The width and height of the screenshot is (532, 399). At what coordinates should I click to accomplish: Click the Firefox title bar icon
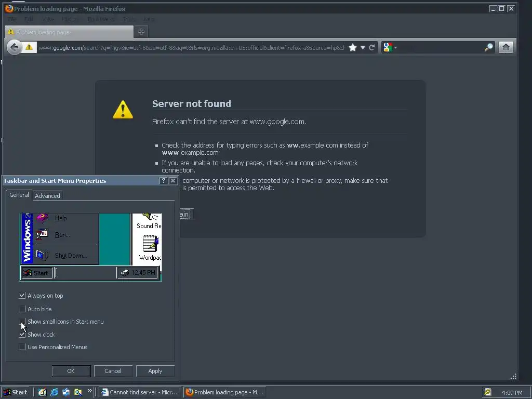[x=9, y=8]
